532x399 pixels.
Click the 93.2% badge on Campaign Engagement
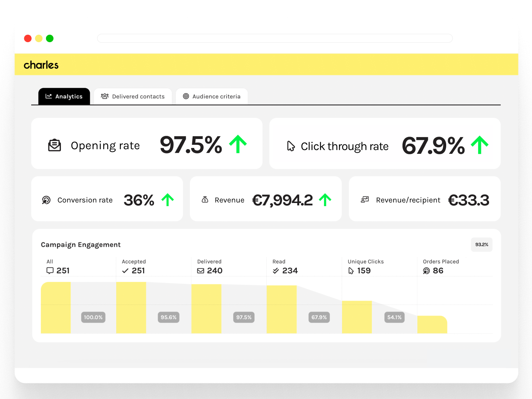click(481, 244)
